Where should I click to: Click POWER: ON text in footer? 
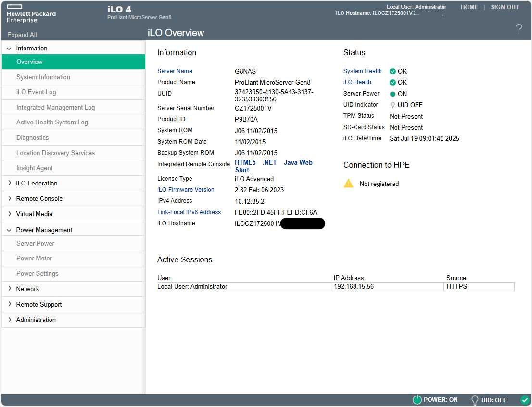pos(441,400)
